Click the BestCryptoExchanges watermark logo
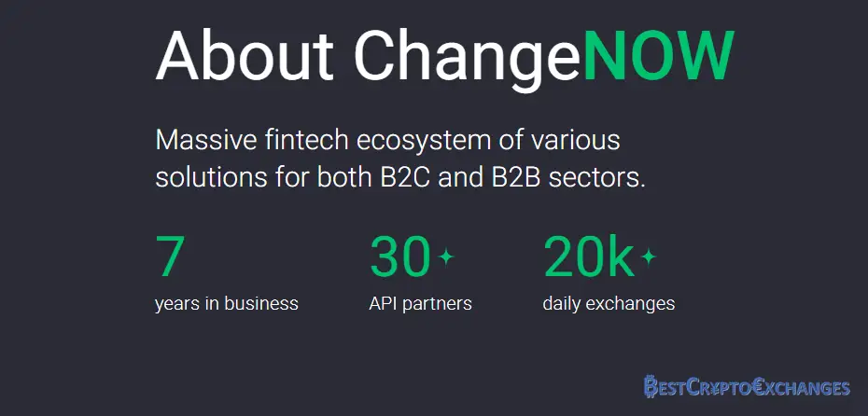The image size is (868, 416). [x=747, y=387]
